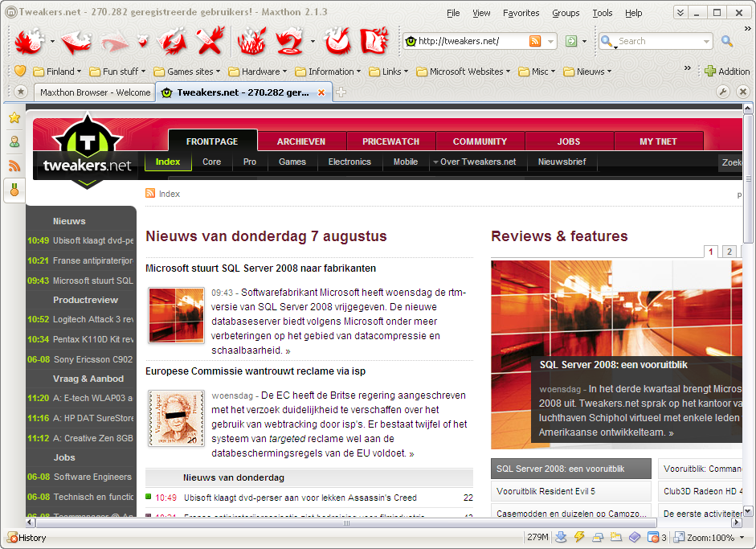Click the red undo-arrow toolbar icon

tap(288, 41)
